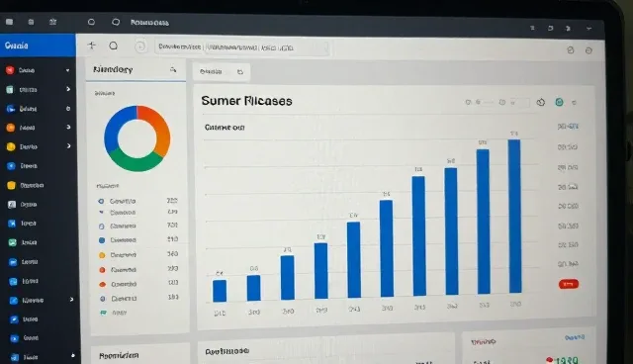Screen dimensions: 633x364
Task: Open the yellow square icon in the sidebar
Action: [11, 185]
